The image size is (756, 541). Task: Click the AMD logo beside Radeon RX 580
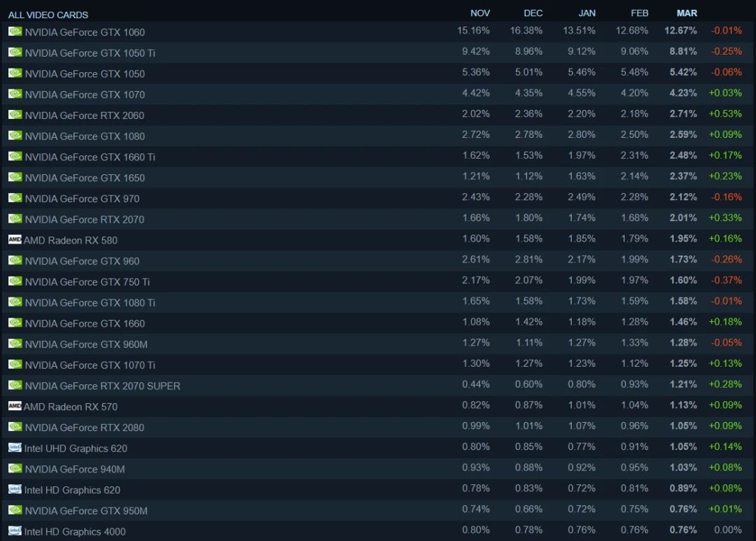pyautogui.click(x=15, y=239)
